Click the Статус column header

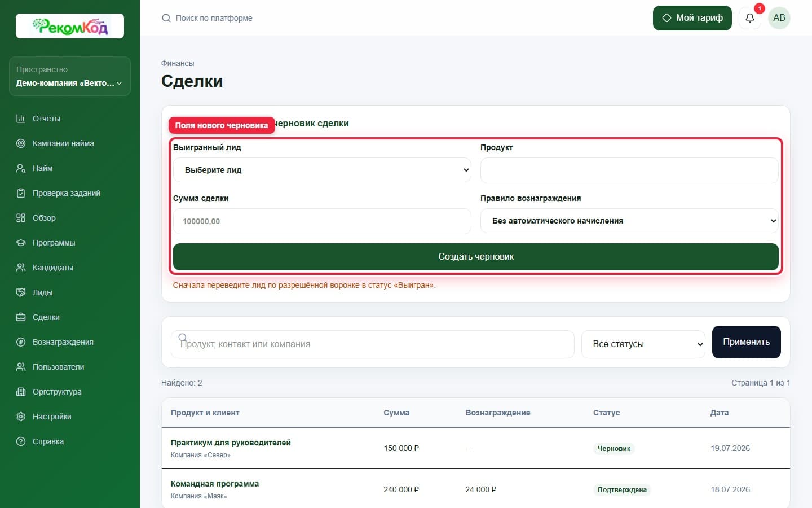coord(606,413)
